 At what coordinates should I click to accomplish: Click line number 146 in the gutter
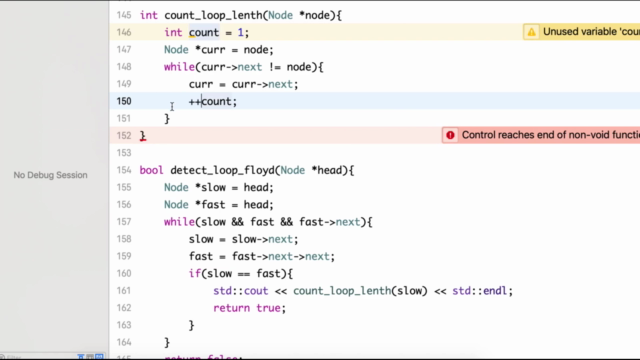click(x=124, y=32)
